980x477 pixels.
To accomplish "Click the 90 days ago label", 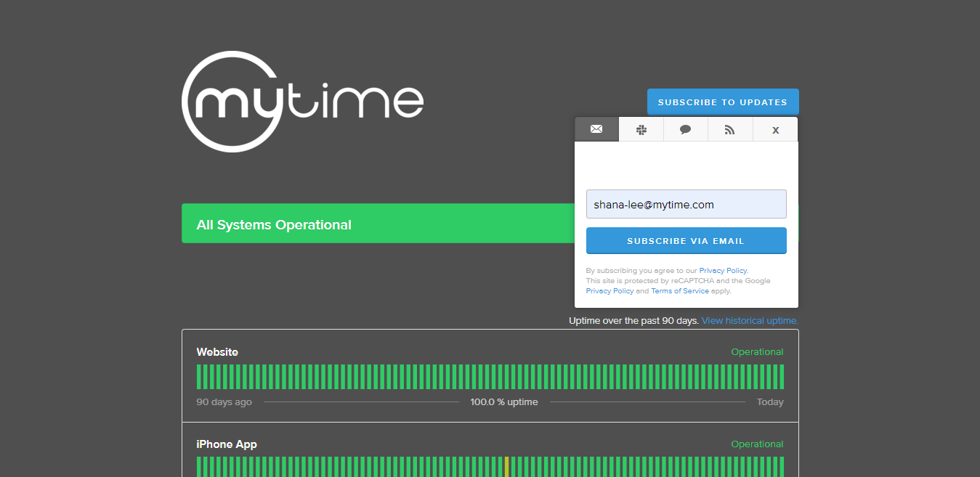I will click(x=224, y=402).
